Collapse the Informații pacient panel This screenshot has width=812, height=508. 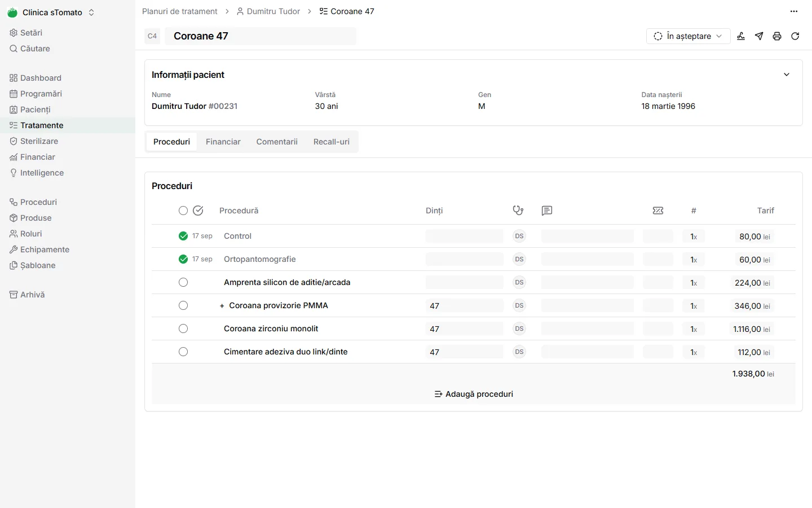pos(787,75)
